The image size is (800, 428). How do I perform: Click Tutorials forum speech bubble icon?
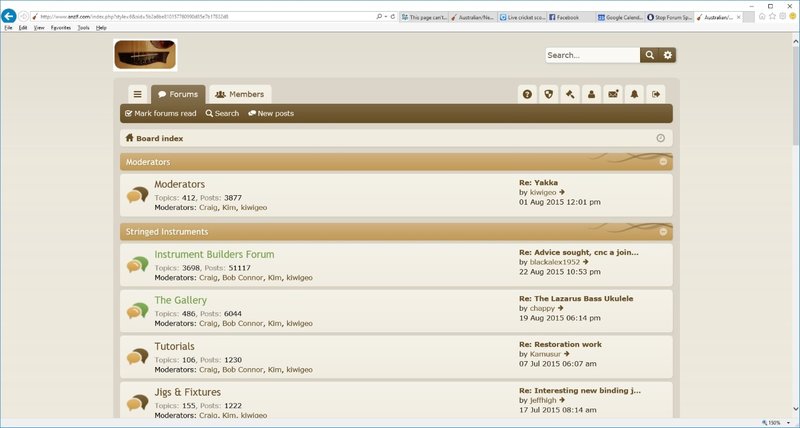coord(137,357)
